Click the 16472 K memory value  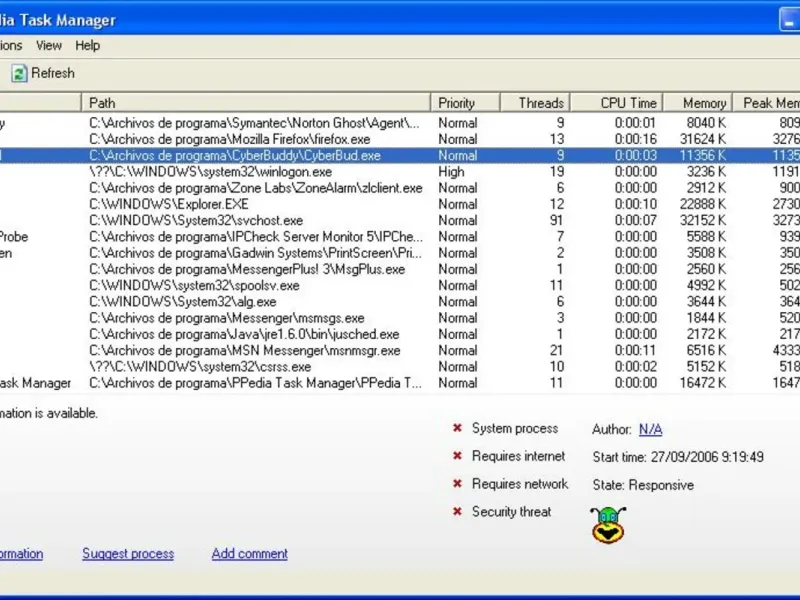[x=703, y=383]
